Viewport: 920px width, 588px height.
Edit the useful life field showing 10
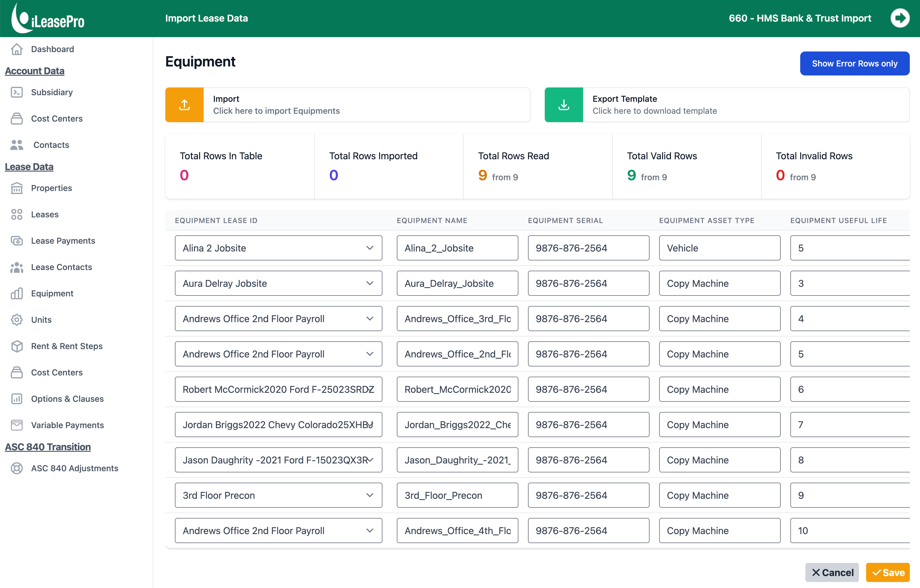(x=850, y=531)
